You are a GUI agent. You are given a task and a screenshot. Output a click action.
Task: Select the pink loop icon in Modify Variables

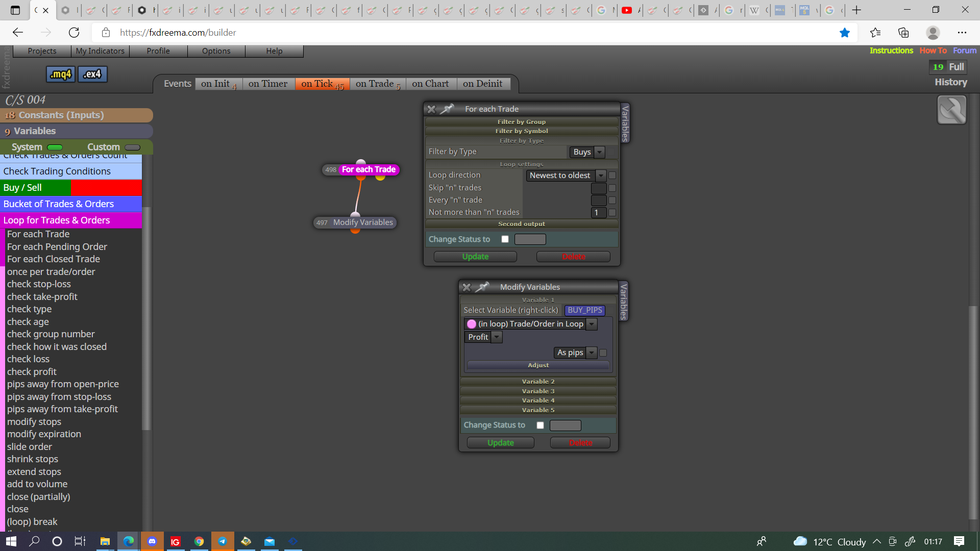(x=472, y=324)
